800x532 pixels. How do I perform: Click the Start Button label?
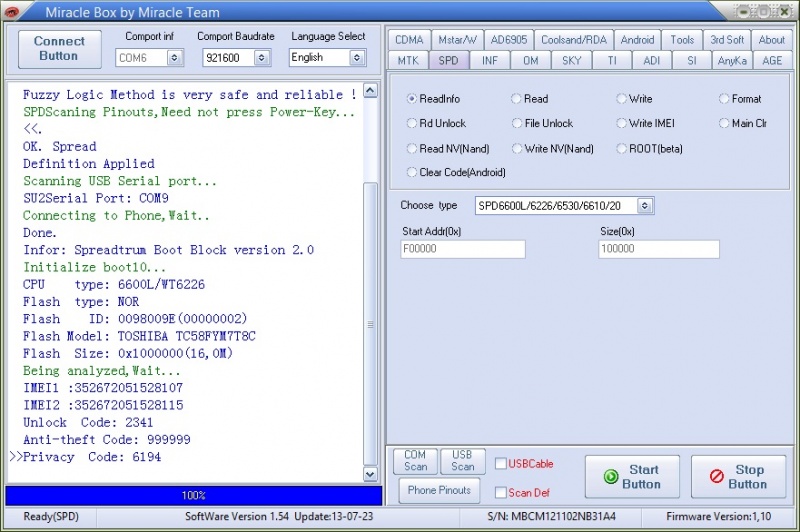point(642,477)
